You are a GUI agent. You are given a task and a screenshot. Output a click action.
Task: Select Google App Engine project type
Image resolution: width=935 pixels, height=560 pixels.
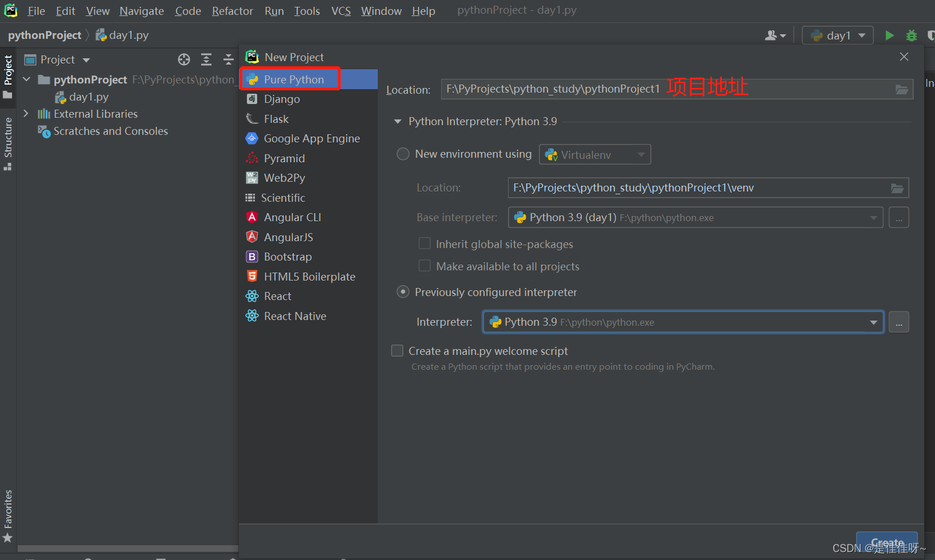tap(309, 138)
